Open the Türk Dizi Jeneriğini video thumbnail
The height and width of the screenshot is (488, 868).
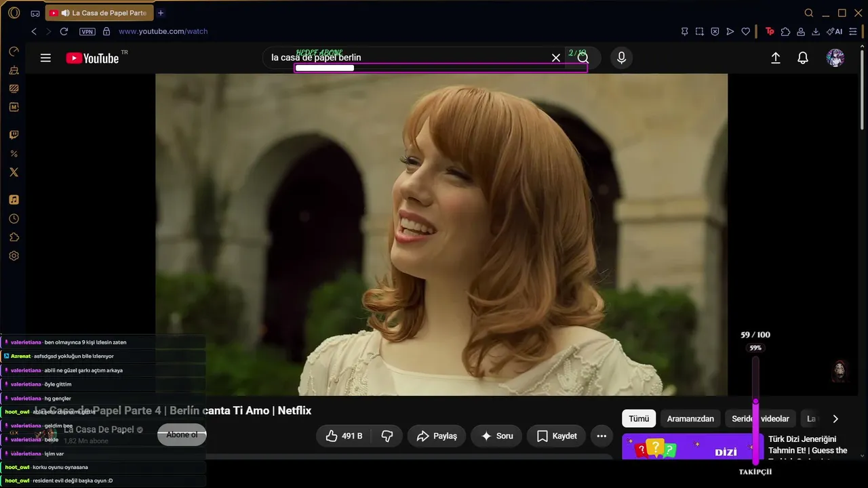692,448
